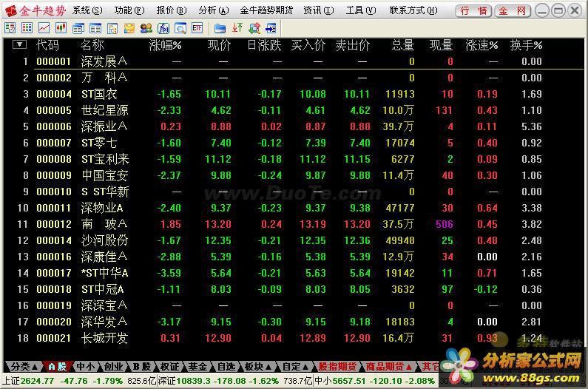Screen dimensions: 588x389
Task: Open the intraday line chart toolbar icon
Action: pos(44,27)
